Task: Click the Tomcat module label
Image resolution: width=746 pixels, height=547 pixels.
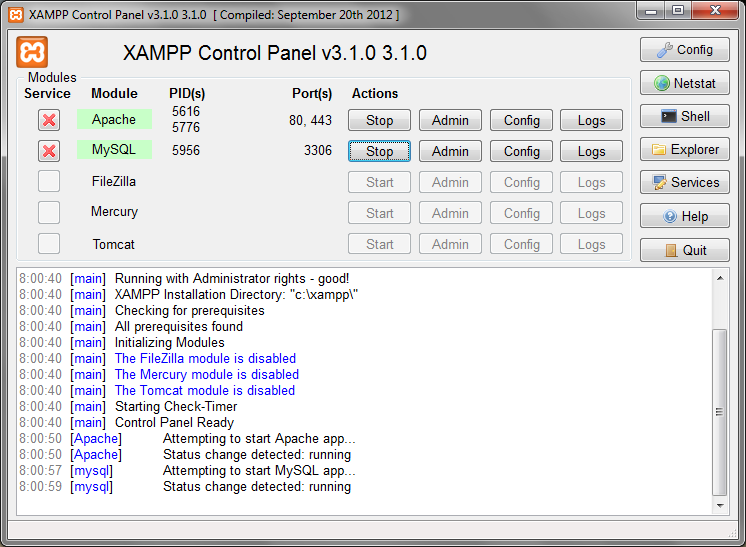Action: pyautogui.click(x=113, y=244)
